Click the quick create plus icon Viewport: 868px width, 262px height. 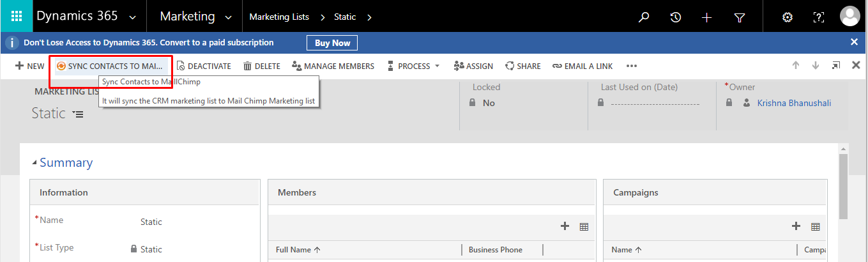point(706,17)
